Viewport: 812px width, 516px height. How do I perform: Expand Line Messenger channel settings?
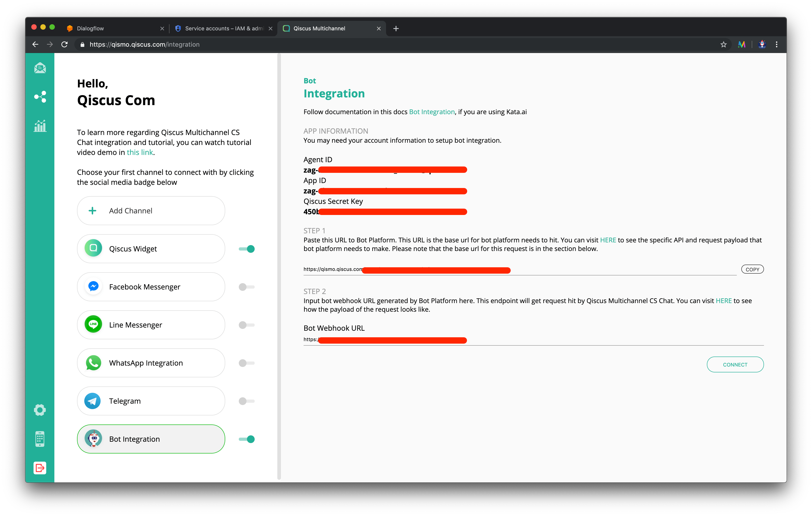pos(151,325)
